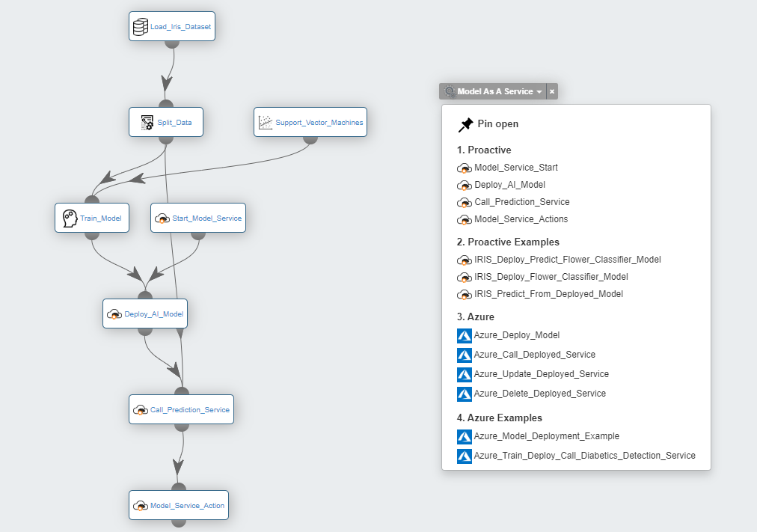Click icon beside IRIS_Deploy_Flower_Classifier_Model
The image size is (757, 532).
pos(465,277)
